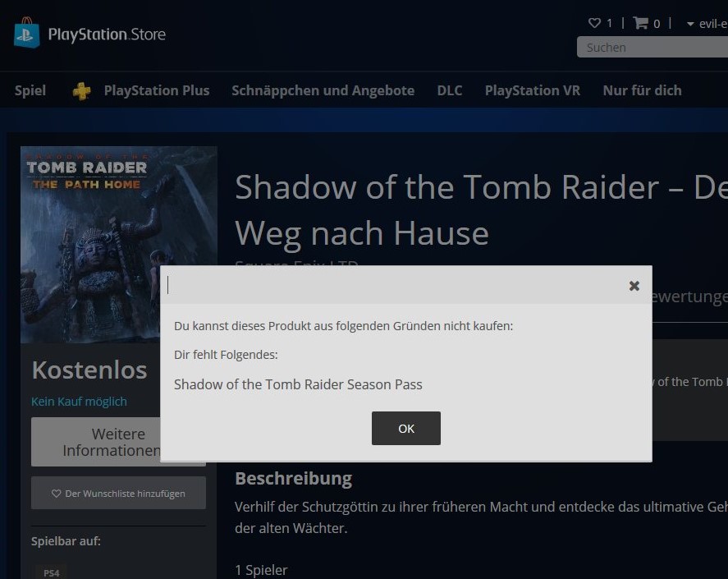Click Der Wunschliste hinzufügen button
The width and height of the screenshot is (728, 579).
point(118,494)
